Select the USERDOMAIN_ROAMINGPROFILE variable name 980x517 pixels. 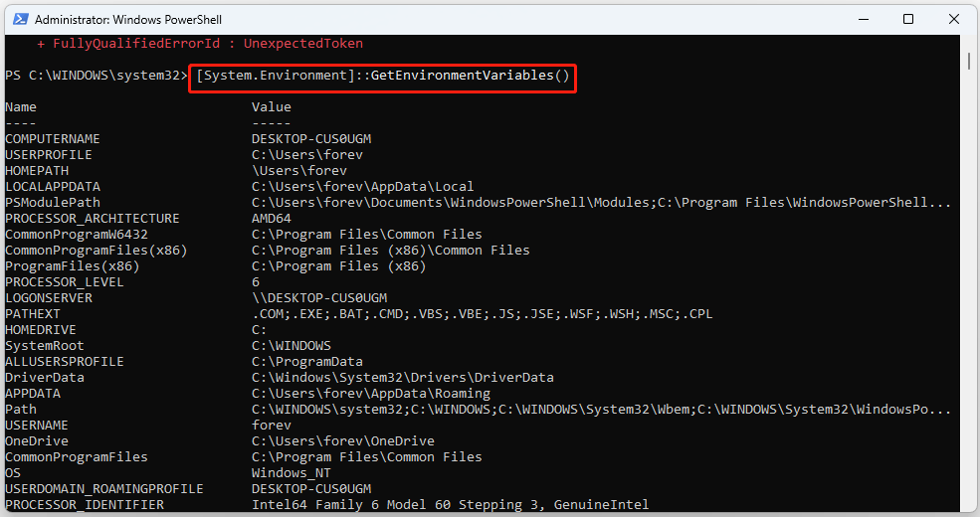point(104,489)
